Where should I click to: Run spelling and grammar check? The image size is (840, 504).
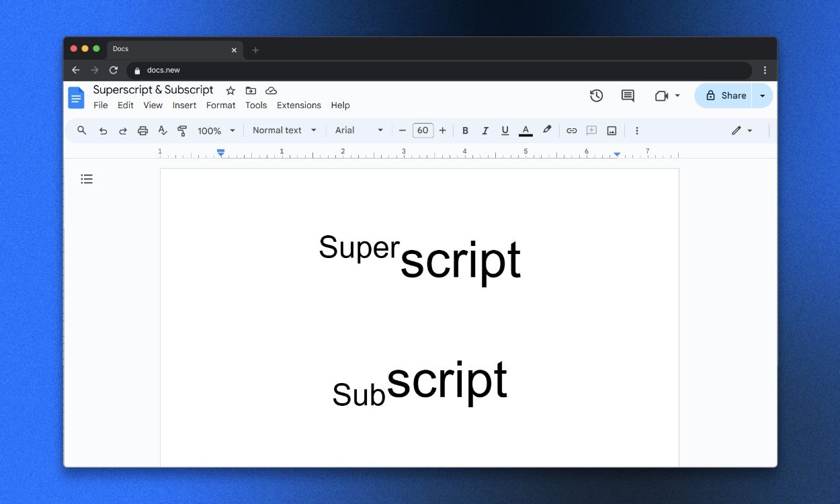[163, 131]
